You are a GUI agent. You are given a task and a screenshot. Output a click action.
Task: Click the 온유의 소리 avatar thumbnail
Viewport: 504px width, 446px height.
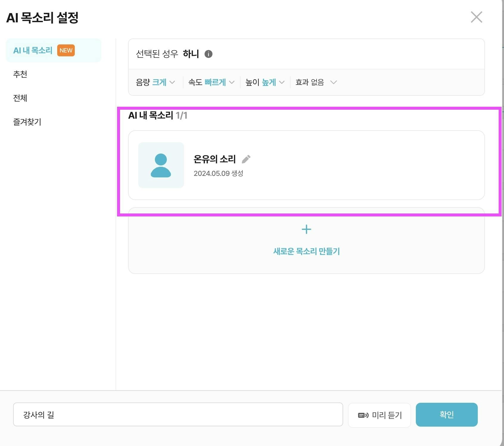click(x=161, y=165)
